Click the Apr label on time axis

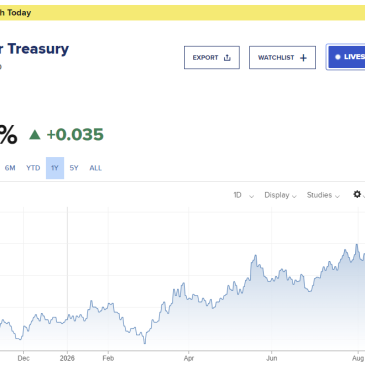(x=189, y=358)
